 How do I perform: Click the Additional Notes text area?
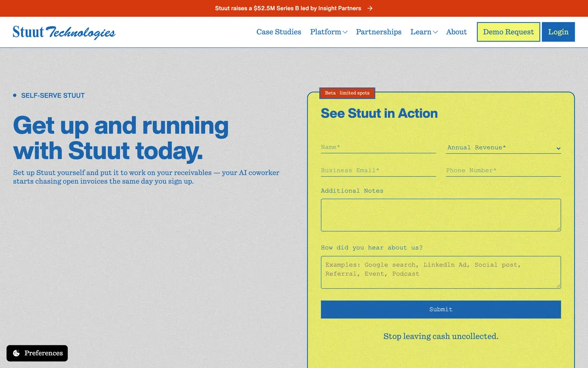tap(441, 215)
